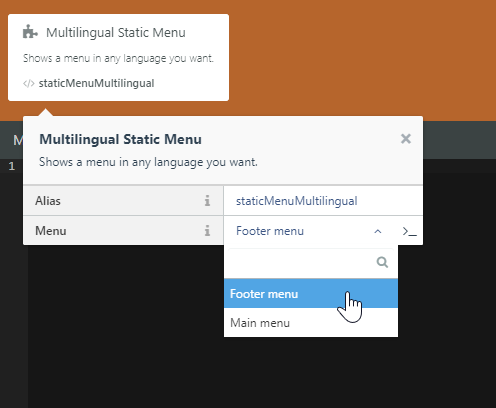Click the Menu property label
Image resolution: width=496 pixels, height=408 pixels.
point(51,231)
